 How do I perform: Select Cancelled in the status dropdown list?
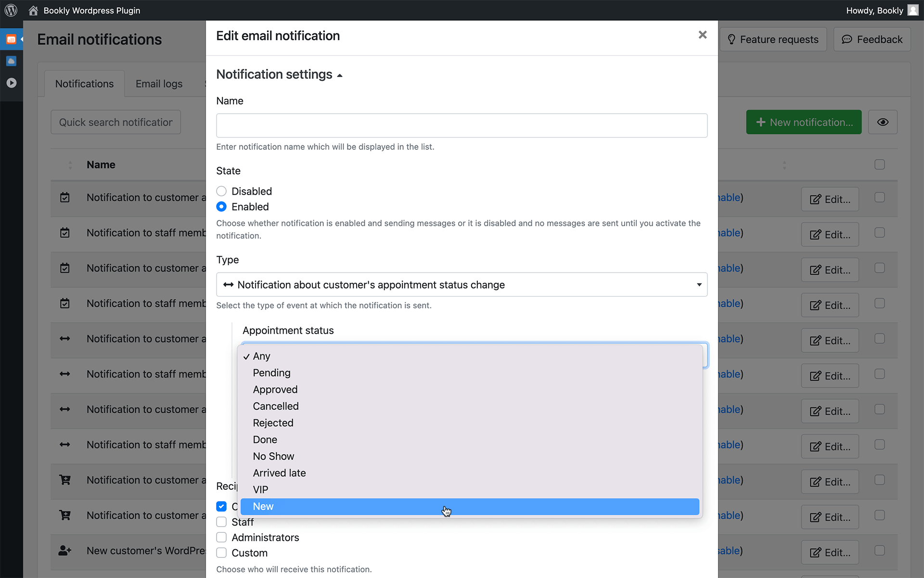pyautogui.click(x=276, y=407)
